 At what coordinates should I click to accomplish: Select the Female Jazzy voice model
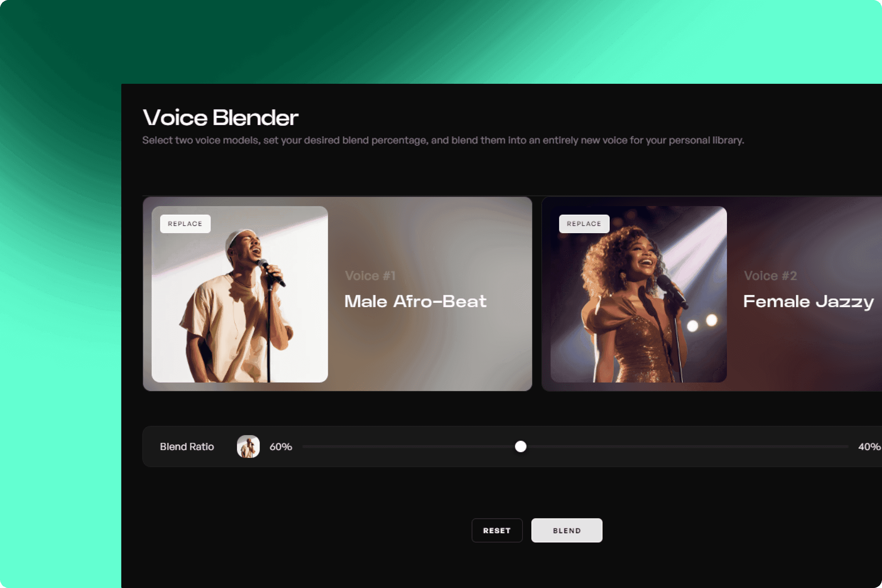pos(709,293)
